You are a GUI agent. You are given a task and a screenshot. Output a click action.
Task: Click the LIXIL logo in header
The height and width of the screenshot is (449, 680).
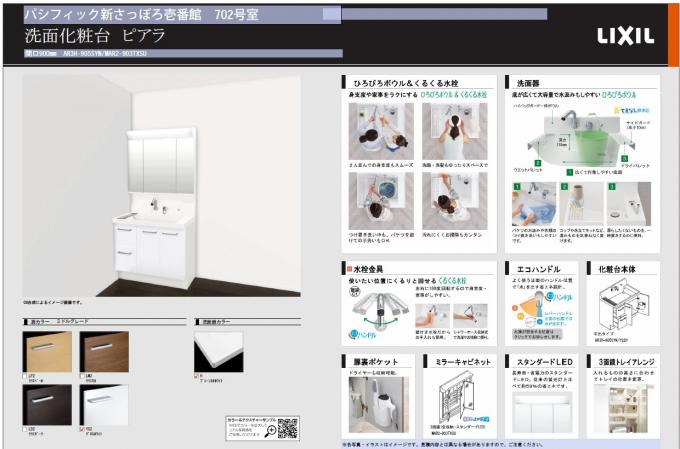tap(625, 36)
